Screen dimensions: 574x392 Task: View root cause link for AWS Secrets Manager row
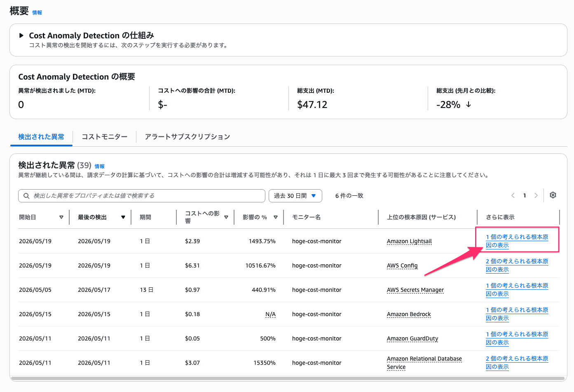pos(517,290)
